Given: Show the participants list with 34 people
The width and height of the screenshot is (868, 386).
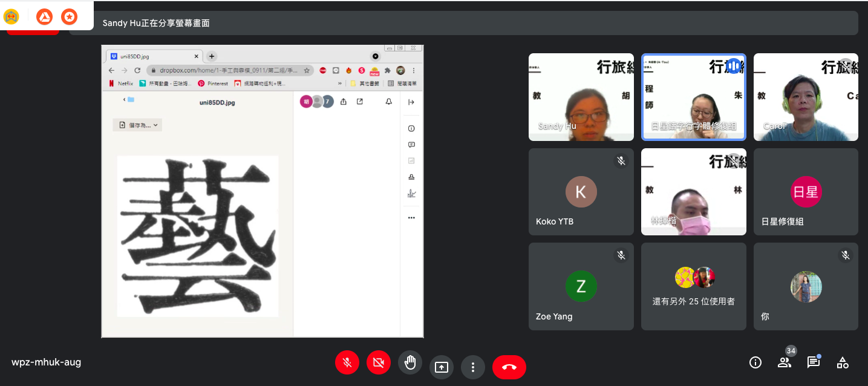Looking at the screenshot, I should pyautogui.click(x=784, y=362).
